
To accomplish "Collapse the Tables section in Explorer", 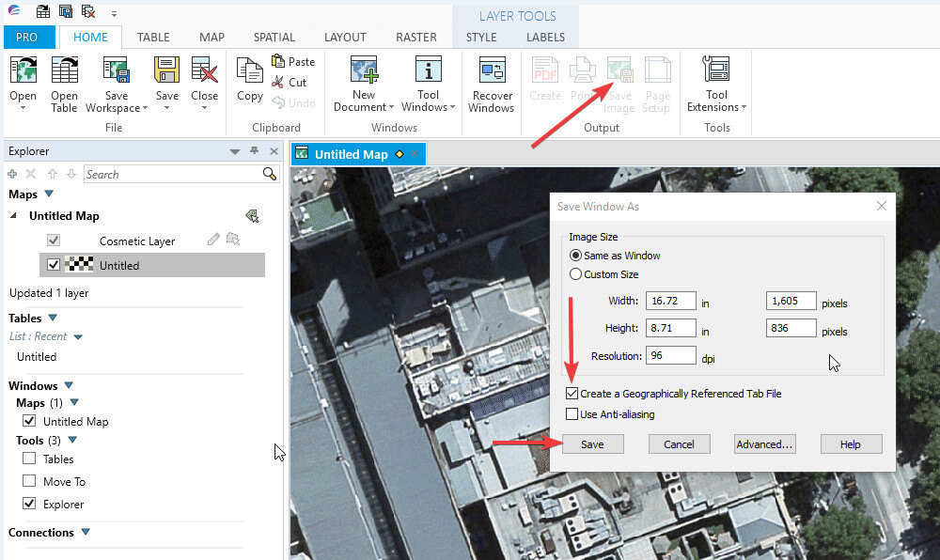I will pos(53,319).
